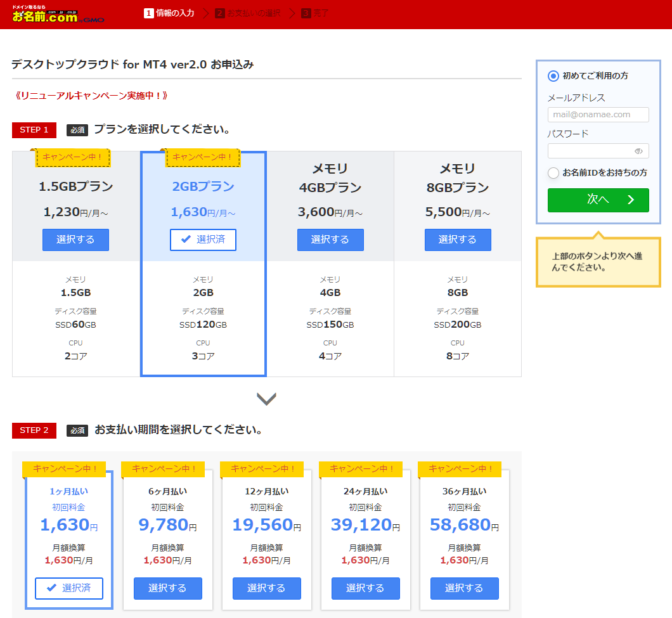Click the 5,500円/月～ price text
Screen dimensions: 672x618
coord(457,212)
